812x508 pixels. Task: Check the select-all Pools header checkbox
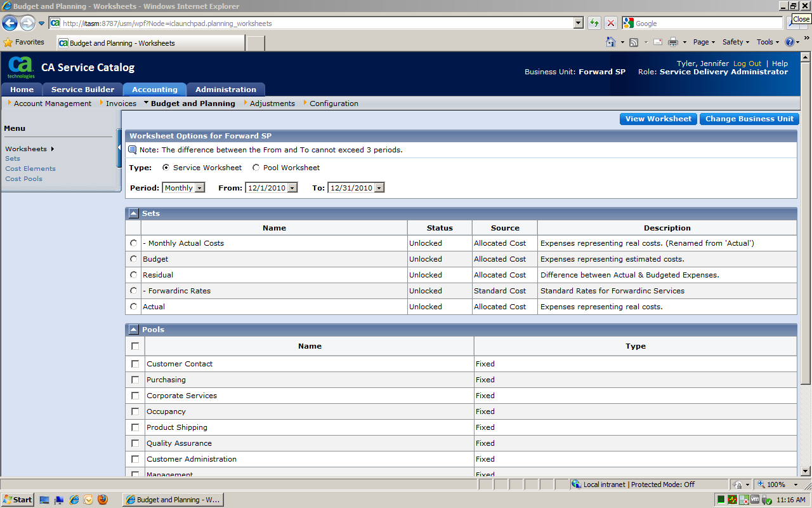[x=134, y=346]
